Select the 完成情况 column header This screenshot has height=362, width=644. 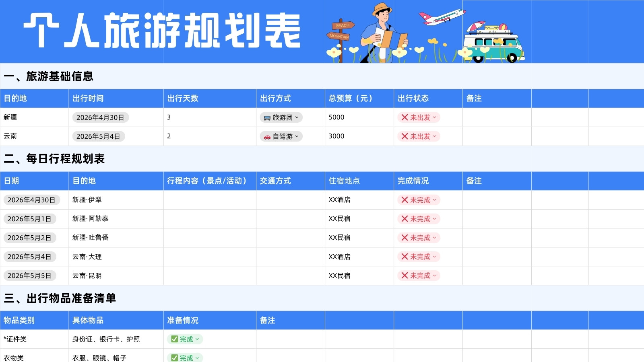[428, 181]
